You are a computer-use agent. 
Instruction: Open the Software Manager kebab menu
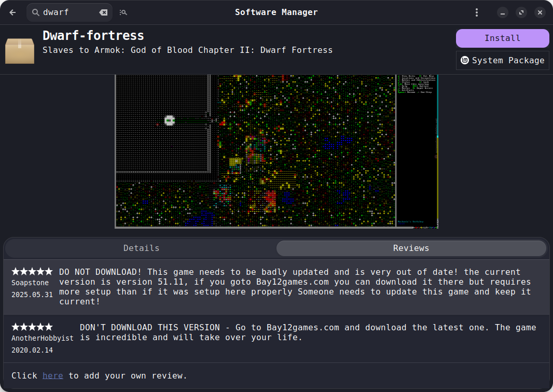click(476, 12)
